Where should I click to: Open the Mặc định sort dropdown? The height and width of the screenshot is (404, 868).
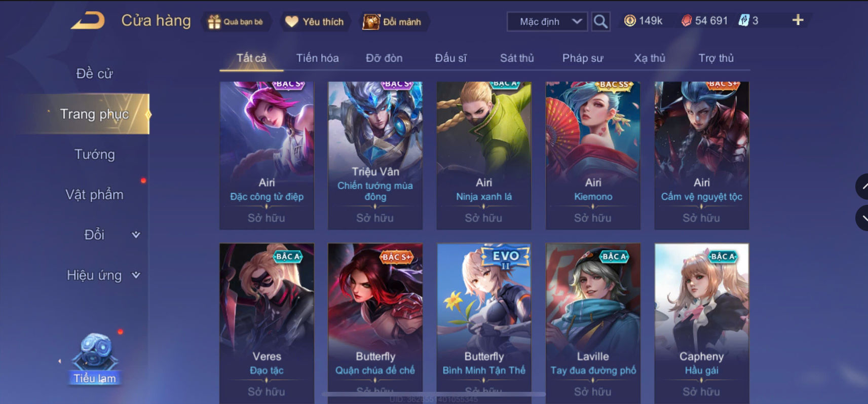click(548, 22)
